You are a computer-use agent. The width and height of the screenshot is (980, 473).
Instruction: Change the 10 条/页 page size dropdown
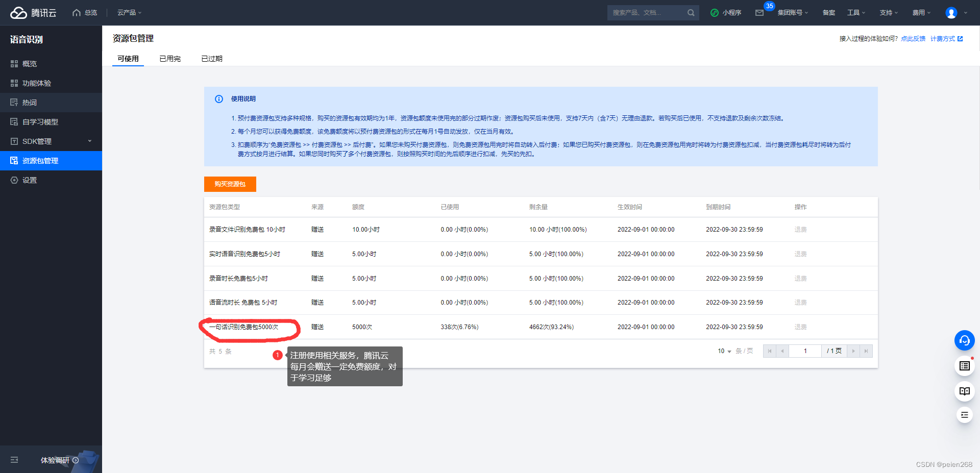[725, 351]
